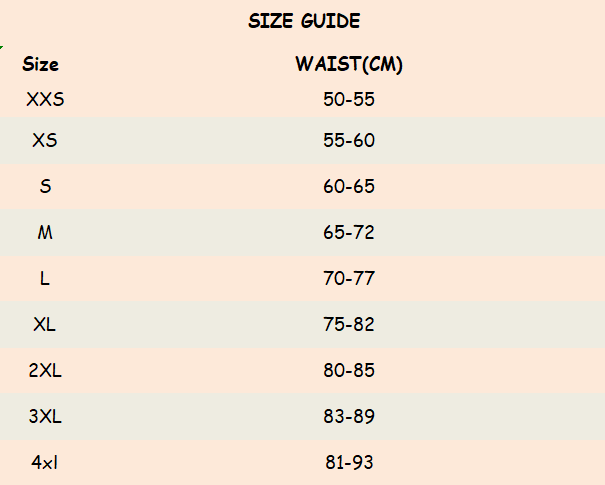Select the XS size cell
Image resolution: width=605 pixels, height=485 pixels.
pyautogui.click(x=45, y=140)
